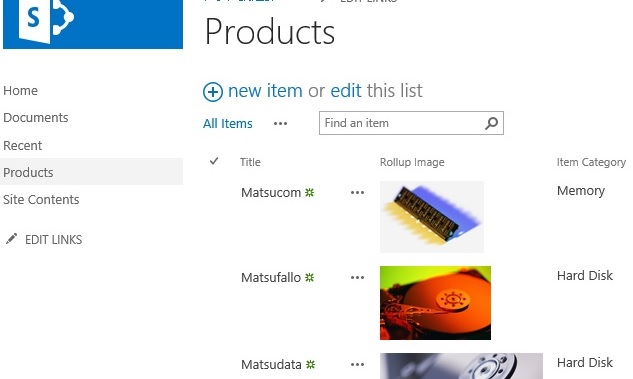The image size is (633, 379).
Task: Open the Matsucom item title
Action: pyautogui.click(x=271, y=193)
